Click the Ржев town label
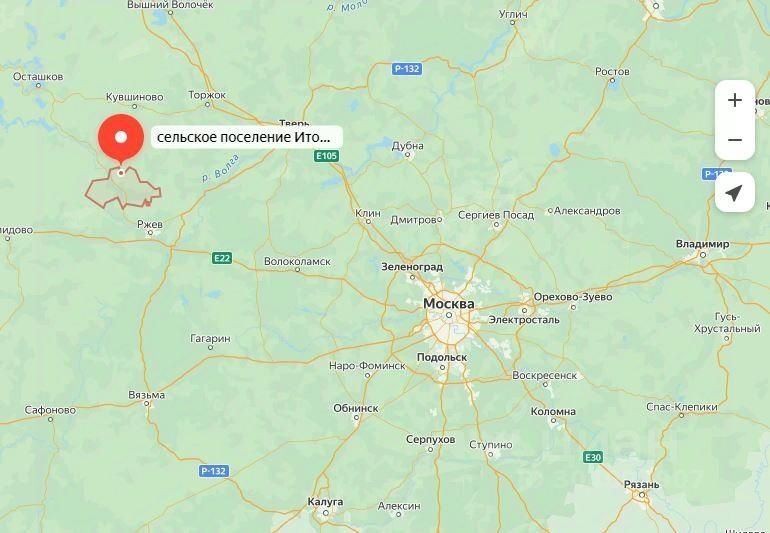 click(x=150, y=224)
